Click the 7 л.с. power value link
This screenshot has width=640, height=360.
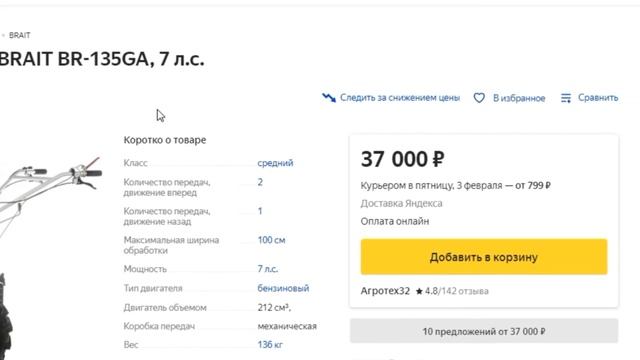coord(267,269)
